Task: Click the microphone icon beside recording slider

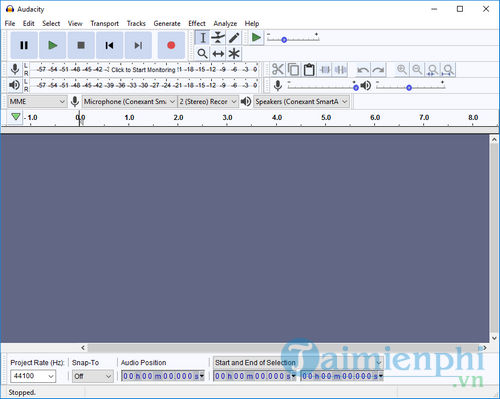Action: point(277,86)
